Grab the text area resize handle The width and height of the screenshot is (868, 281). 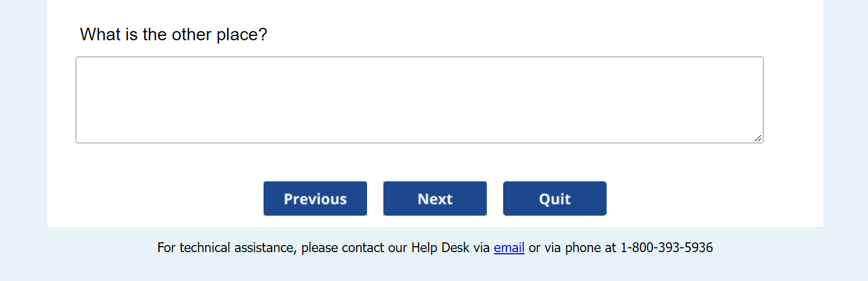click(x=758, y=138)
